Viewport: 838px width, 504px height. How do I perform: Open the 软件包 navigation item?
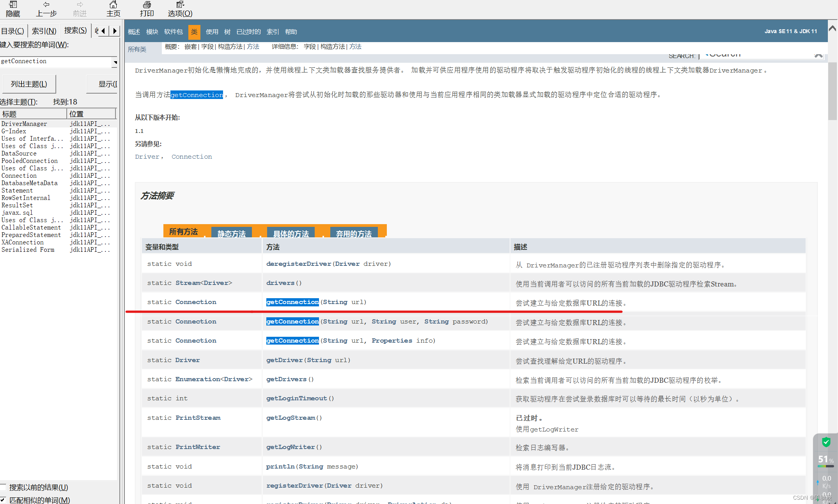click(173, 32)
